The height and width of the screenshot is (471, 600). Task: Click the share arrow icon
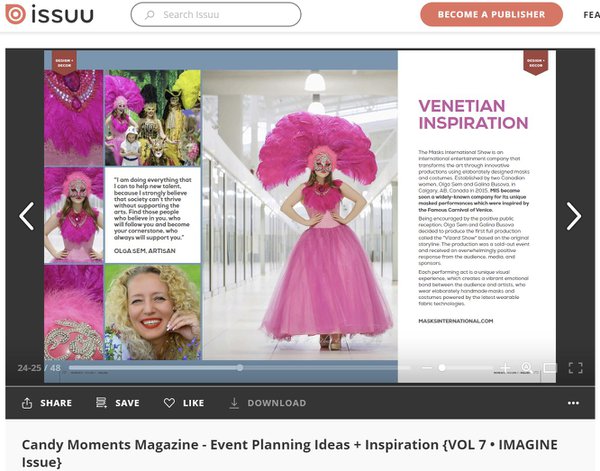click(27, 403)
